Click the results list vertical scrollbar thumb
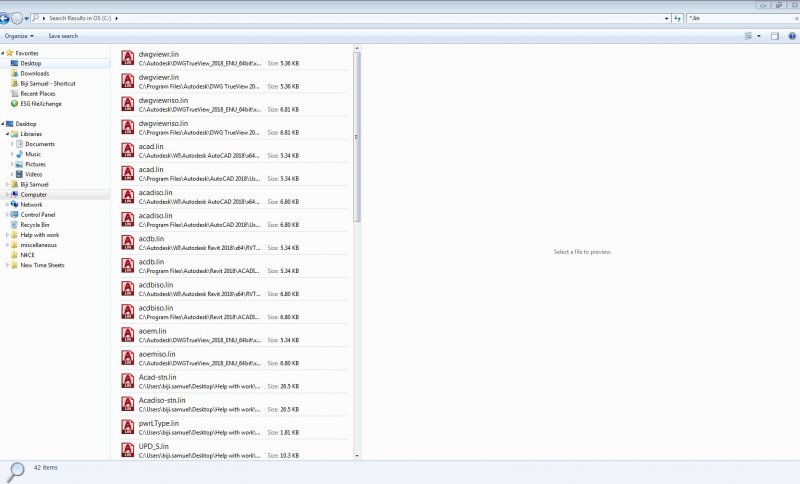This screenshot has height=484, width=800. point(357,137)
